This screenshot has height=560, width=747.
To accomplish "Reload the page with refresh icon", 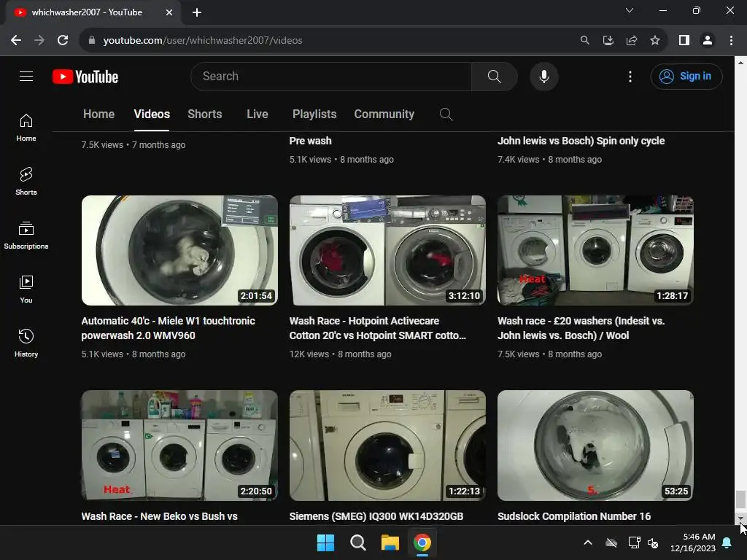I will (63, 41).
